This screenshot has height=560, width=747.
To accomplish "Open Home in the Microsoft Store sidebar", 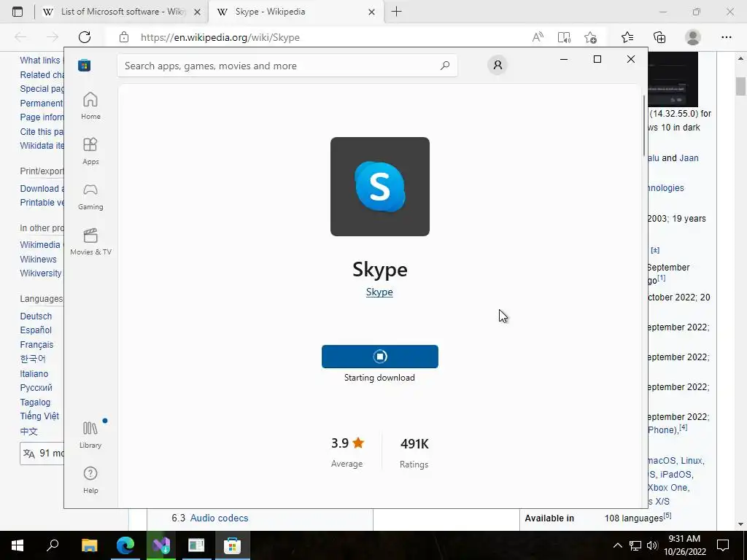I will pos(90,106).
